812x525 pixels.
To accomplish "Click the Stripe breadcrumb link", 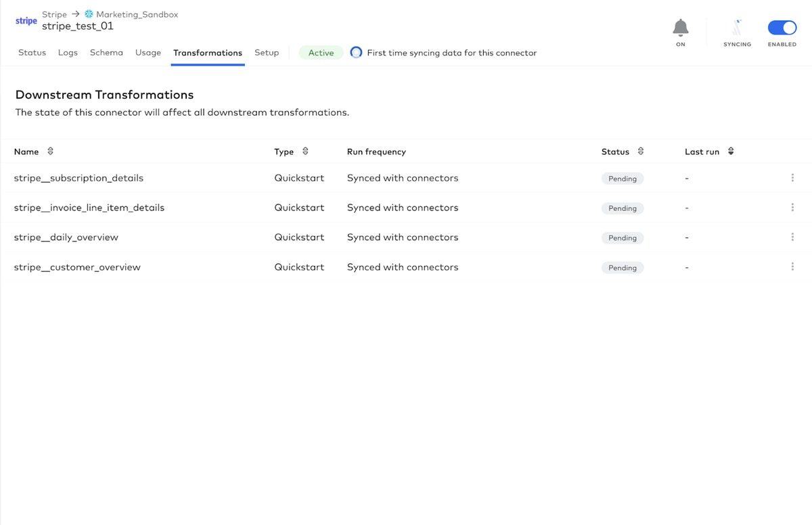I will (54, 14).
